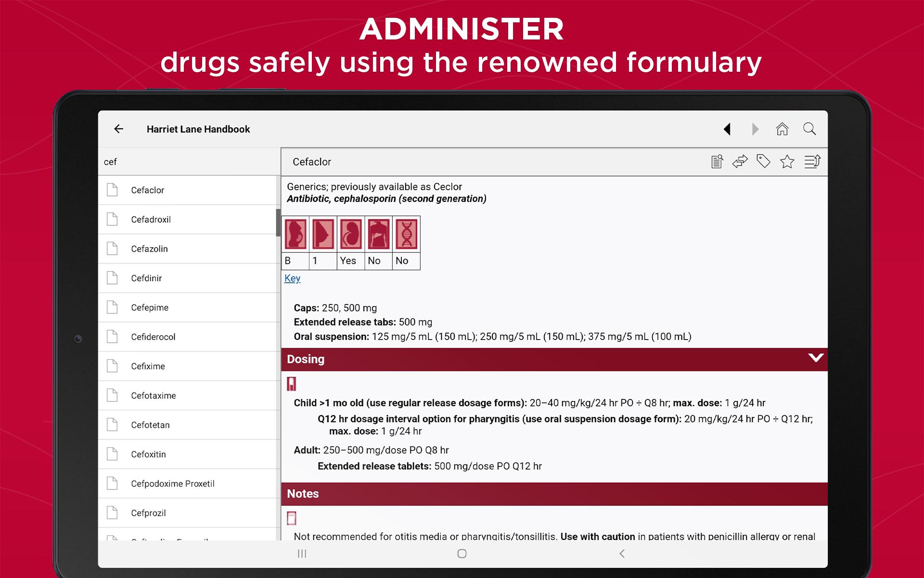Open search with magnifier icon
This screenshot has width=924, height=578.
(x=809, y=129)
